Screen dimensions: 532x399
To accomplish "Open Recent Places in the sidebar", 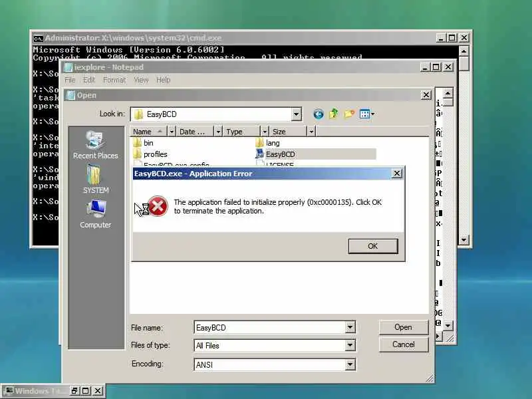I will pos(95,145).
